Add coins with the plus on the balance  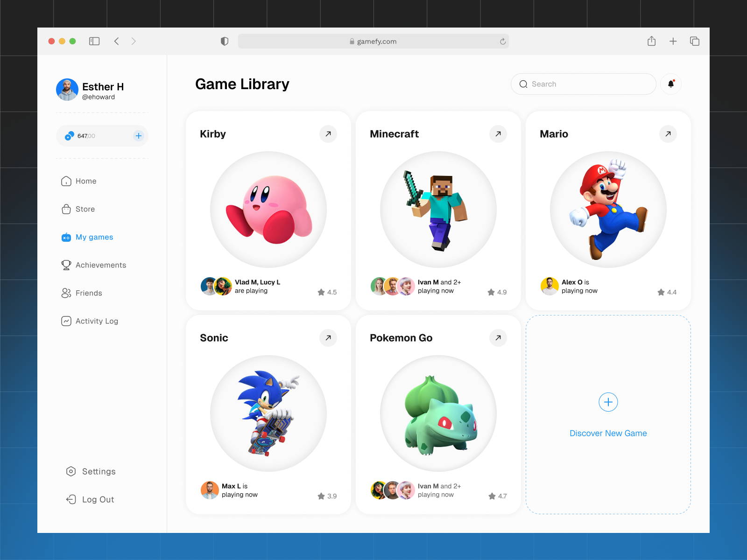click(x=138, y=136)
